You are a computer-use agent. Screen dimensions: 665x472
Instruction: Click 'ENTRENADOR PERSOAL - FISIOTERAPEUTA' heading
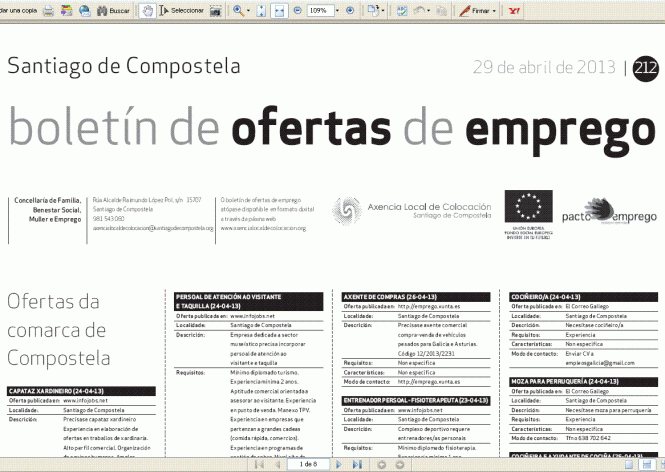point(416,400)
